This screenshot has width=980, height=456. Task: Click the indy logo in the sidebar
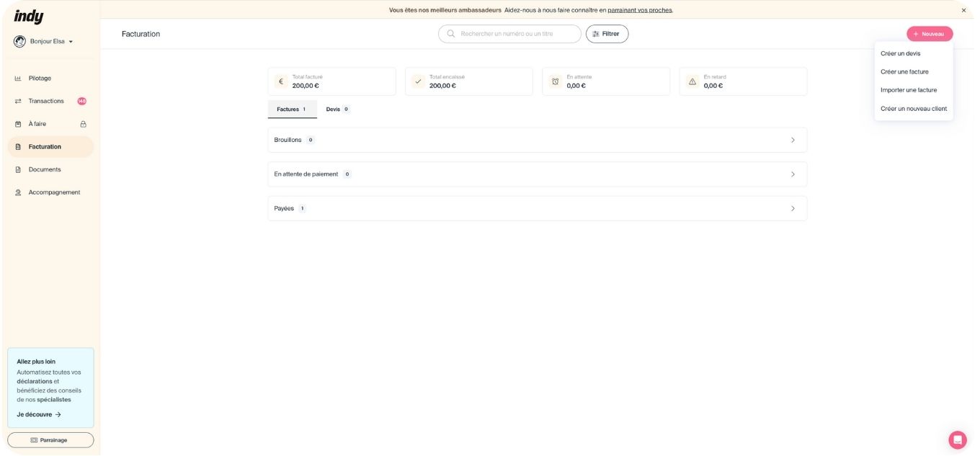tap(29, 17)
